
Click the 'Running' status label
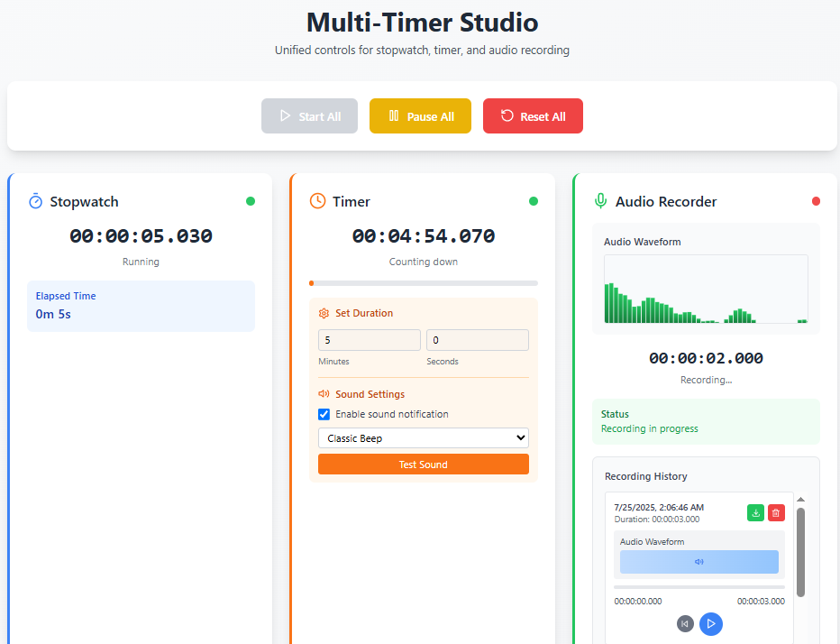[141, 262]
